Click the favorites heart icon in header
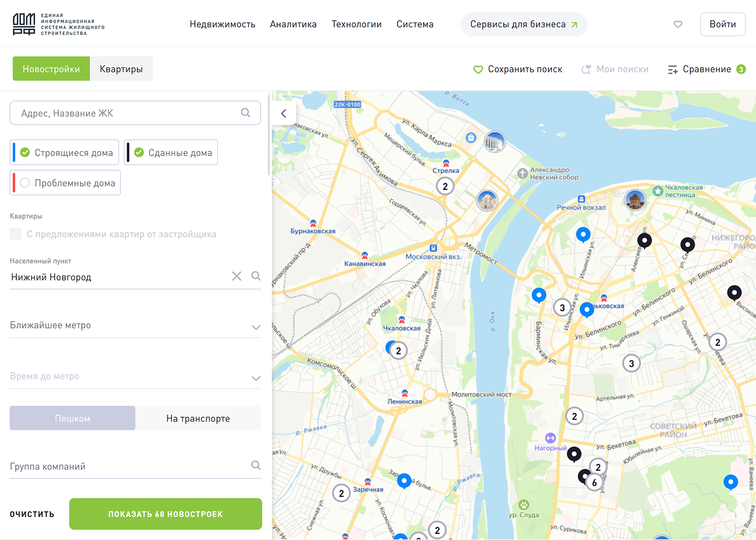This screenshot has width=756, height=540. (x=677, y=24)
